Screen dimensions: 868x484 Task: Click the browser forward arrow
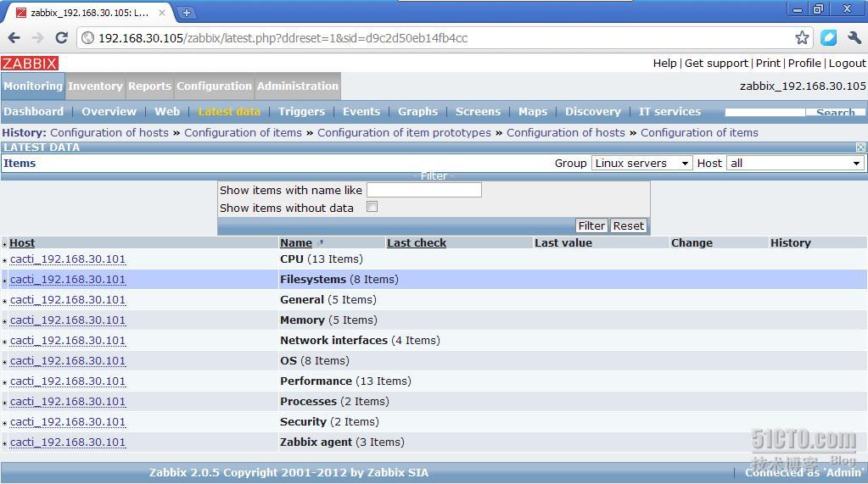coord(37,37)
